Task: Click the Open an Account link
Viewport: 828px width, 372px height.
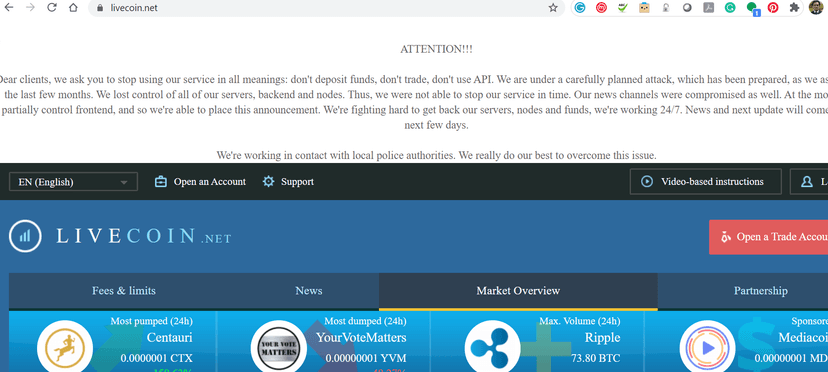Action: coord(210,182)
